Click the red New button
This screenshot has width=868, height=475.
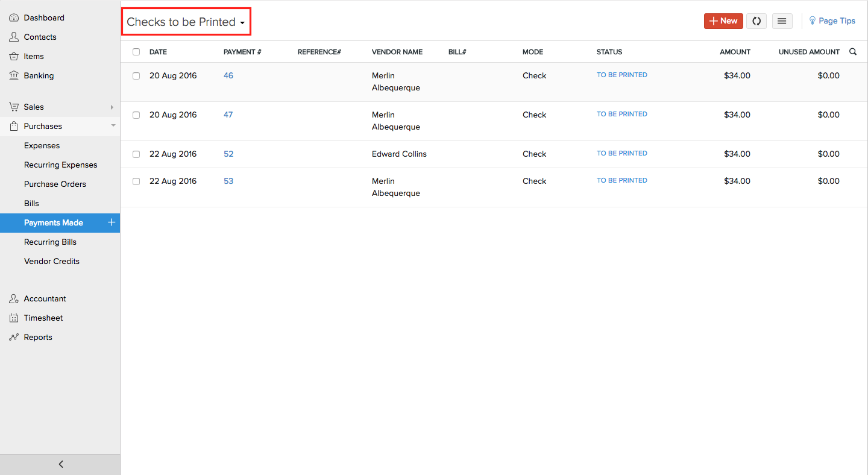723,21
